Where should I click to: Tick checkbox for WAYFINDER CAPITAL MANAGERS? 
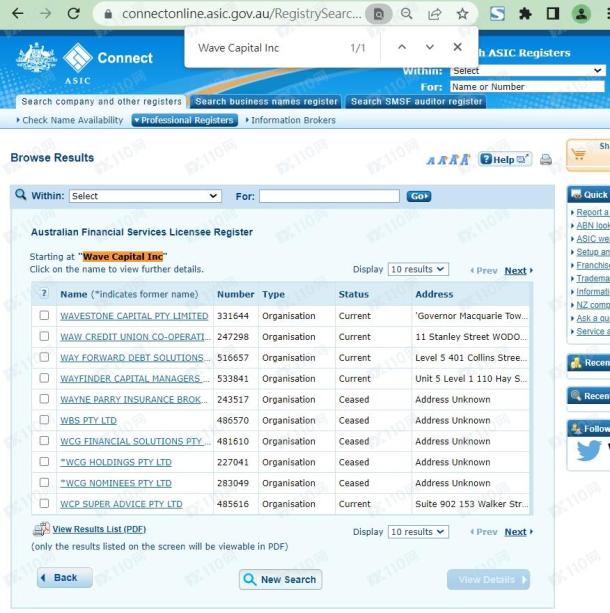click(44, 378)
